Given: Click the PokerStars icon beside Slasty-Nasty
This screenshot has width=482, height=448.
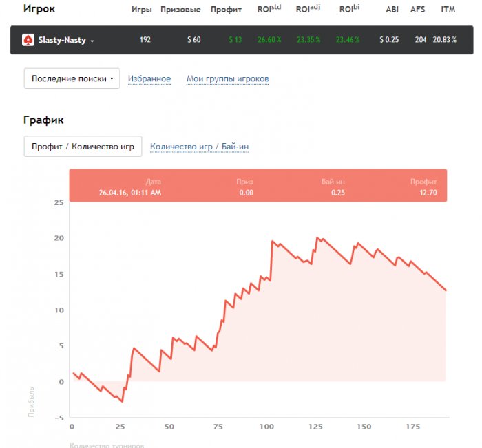Looking at the screenshot, I should point(28,40).
